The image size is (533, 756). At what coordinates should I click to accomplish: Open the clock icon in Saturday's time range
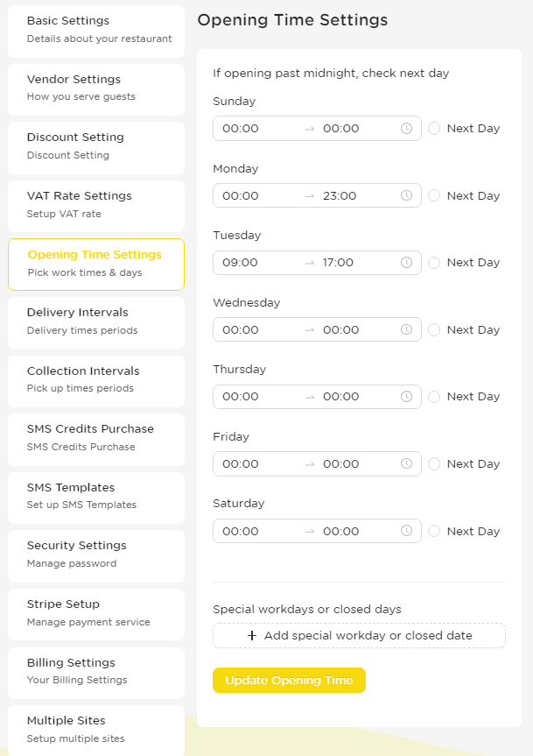tap(406, 531)
